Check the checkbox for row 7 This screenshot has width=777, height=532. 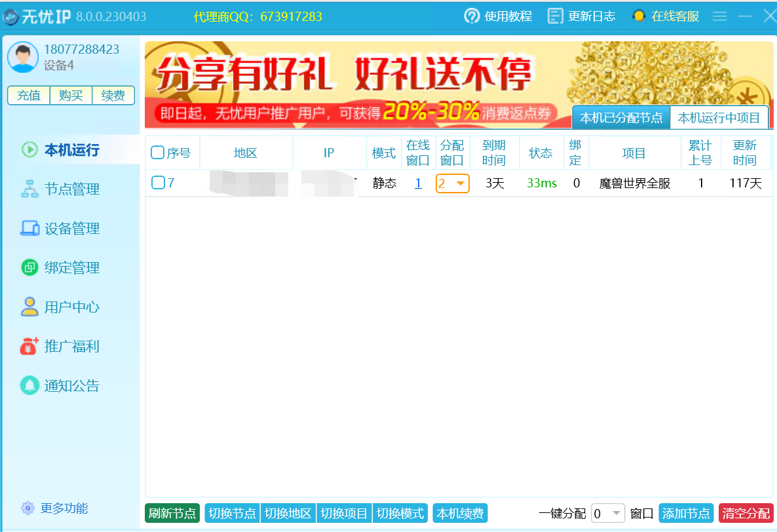point(158,183)
